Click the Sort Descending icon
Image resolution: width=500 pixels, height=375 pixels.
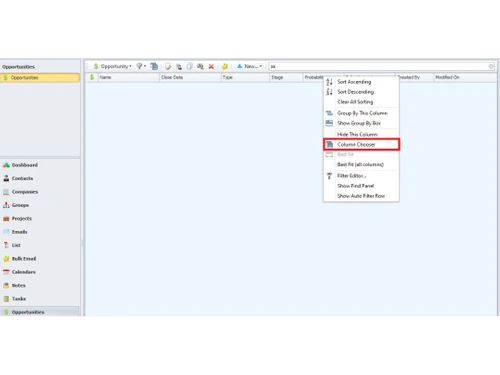(x=329, y=92)
